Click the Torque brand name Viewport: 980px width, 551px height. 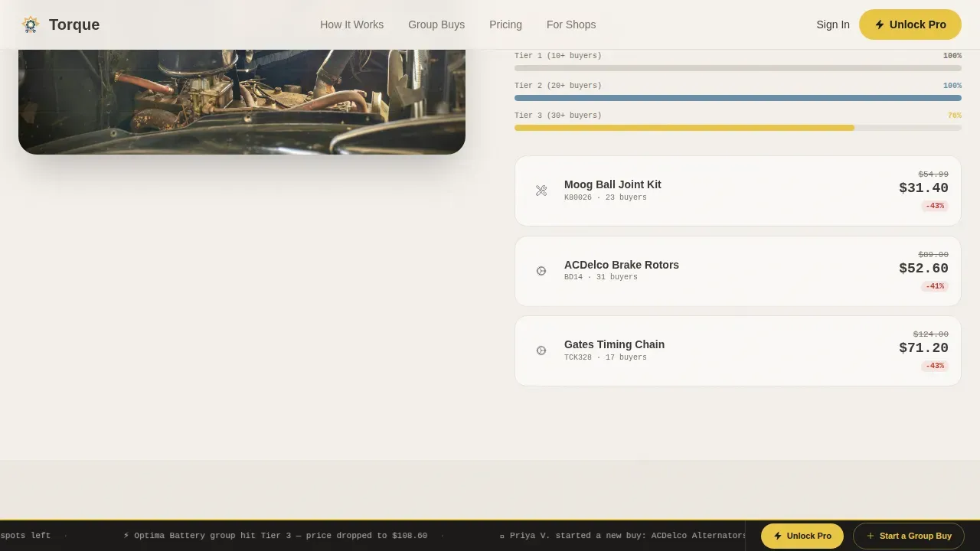74,24
